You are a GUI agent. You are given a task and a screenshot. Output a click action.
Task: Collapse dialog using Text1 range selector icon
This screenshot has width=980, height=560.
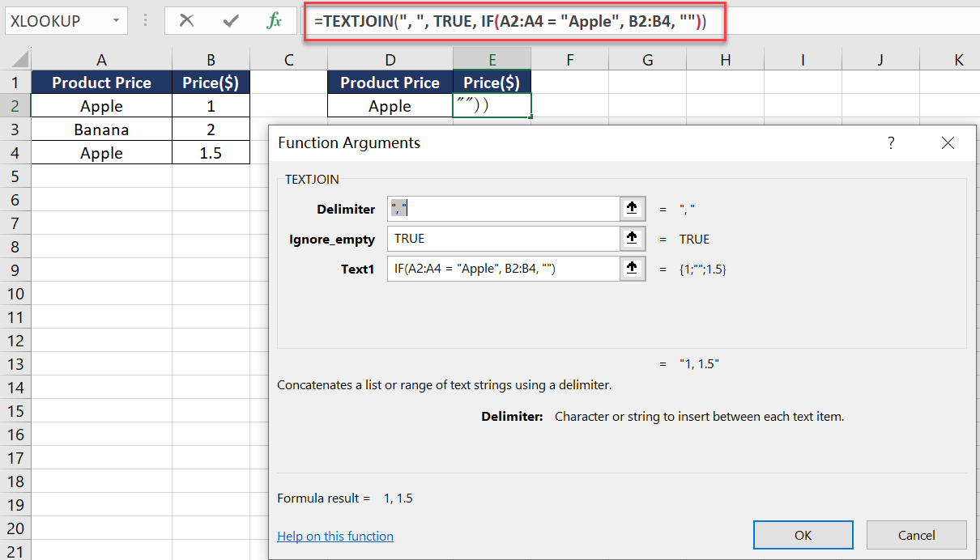(x=632, y=269)
